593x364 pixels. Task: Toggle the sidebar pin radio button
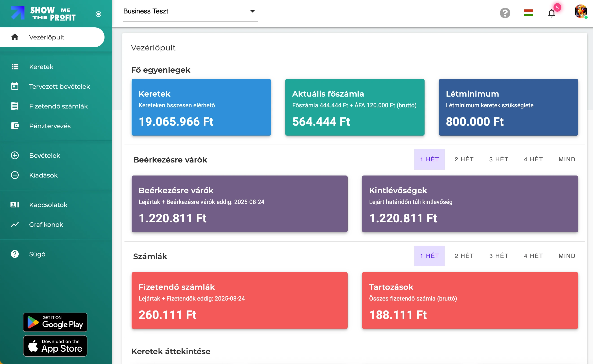98,14
